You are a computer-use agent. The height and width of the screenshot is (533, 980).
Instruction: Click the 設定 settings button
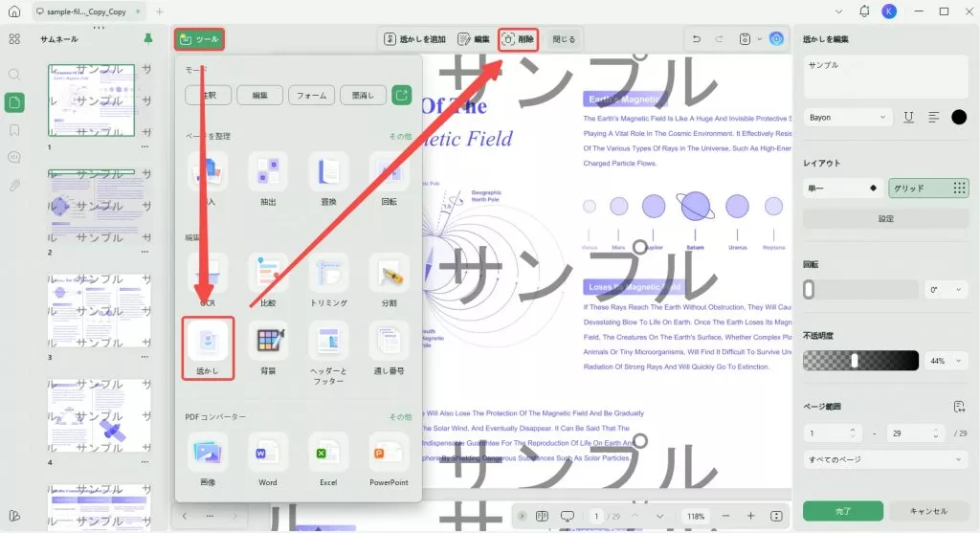tap(885, 219)
